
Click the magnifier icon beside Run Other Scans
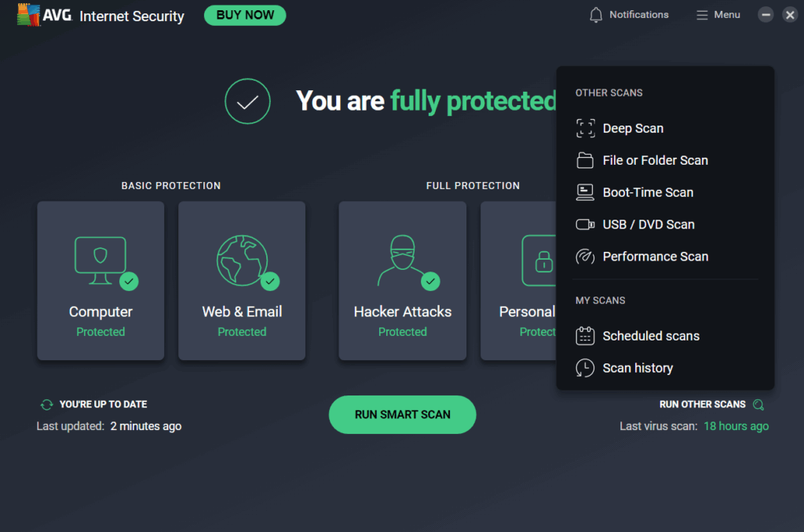(x=758, y=405)
